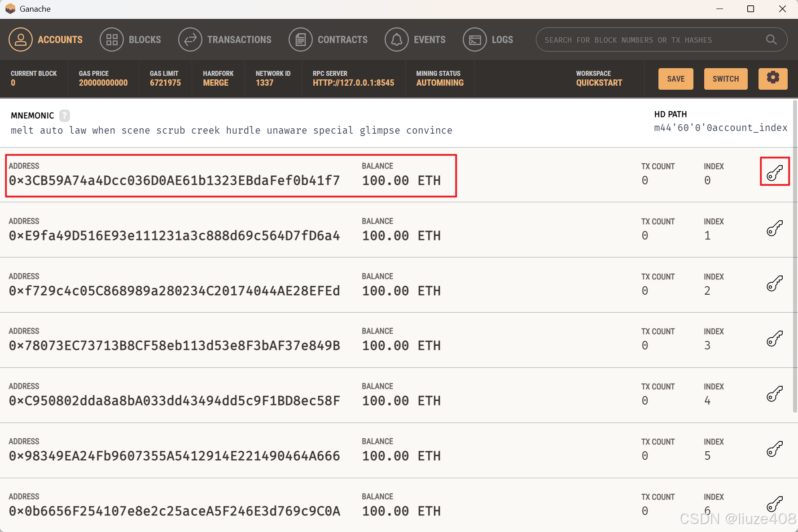Click the HD path value

tap(721, 128)
